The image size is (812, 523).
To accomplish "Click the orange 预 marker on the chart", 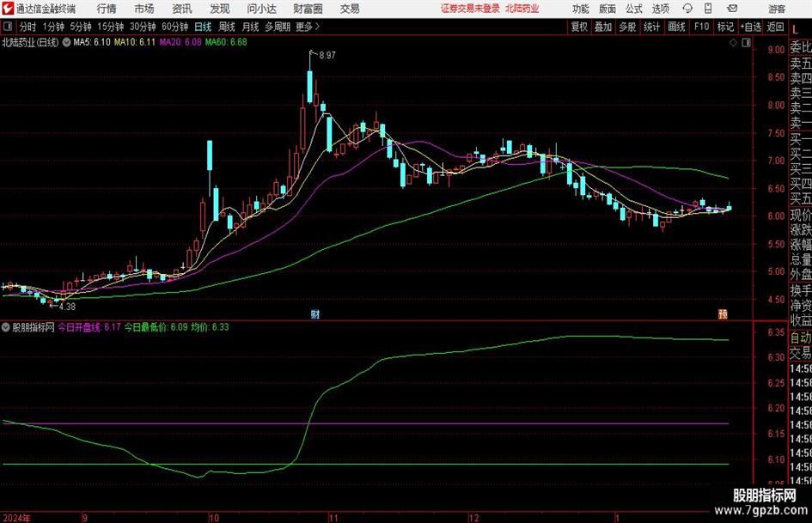I will point(723,313).
